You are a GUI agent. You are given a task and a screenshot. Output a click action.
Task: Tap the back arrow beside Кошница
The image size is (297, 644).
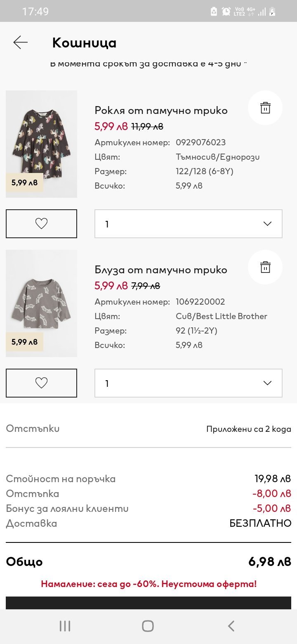pos(20,43)
